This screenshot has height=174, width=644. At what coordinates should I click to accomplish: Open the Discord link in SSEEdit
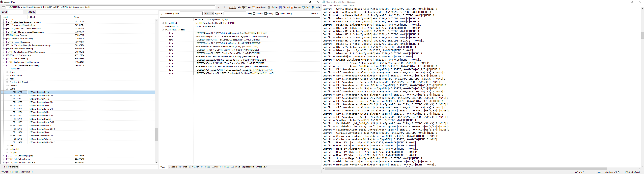pos(284,8)
